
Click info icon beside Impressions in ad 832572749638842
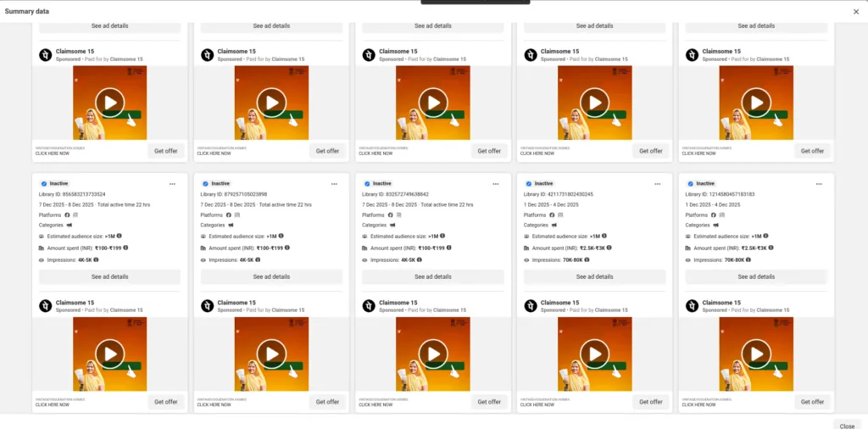(x=418, y=259)
